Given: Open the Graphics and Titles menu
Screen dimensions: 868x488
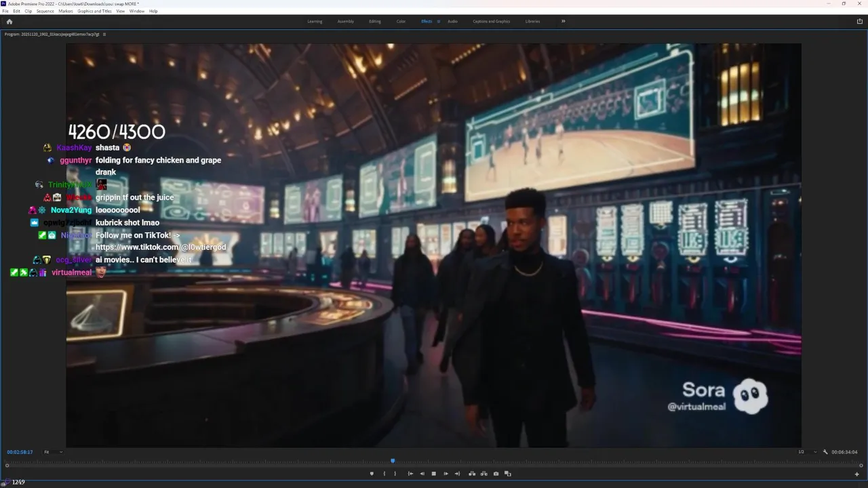Looking at the screenshot, I should 95,11.
